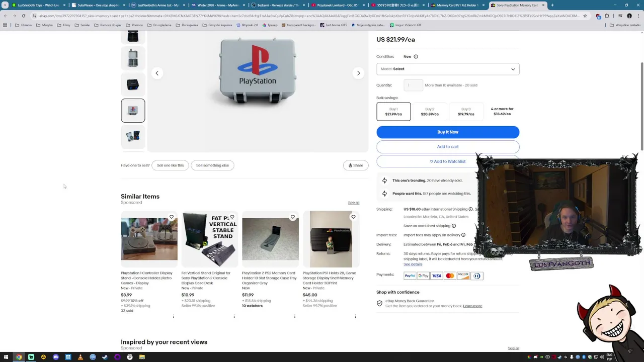The image size is (644, 362).
Task: Click the info icon beside eBay International Shipping
Action: 471,209
